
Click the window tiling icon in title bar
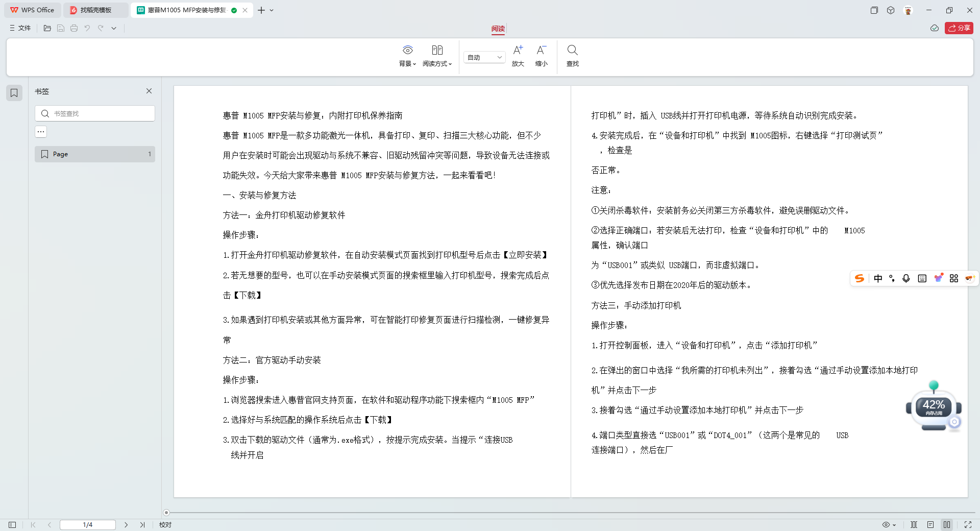874,10
